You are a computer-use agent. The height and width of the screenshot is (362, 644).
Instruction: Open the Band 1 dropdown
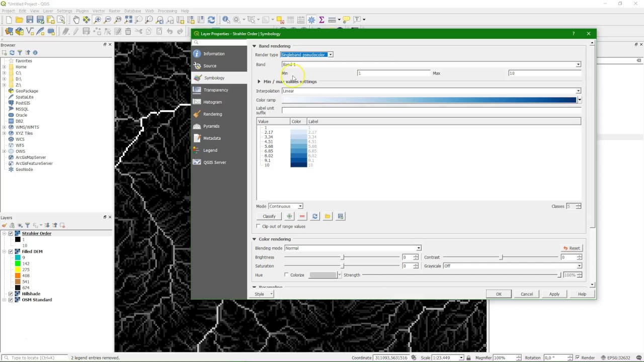tap(431, 64)
